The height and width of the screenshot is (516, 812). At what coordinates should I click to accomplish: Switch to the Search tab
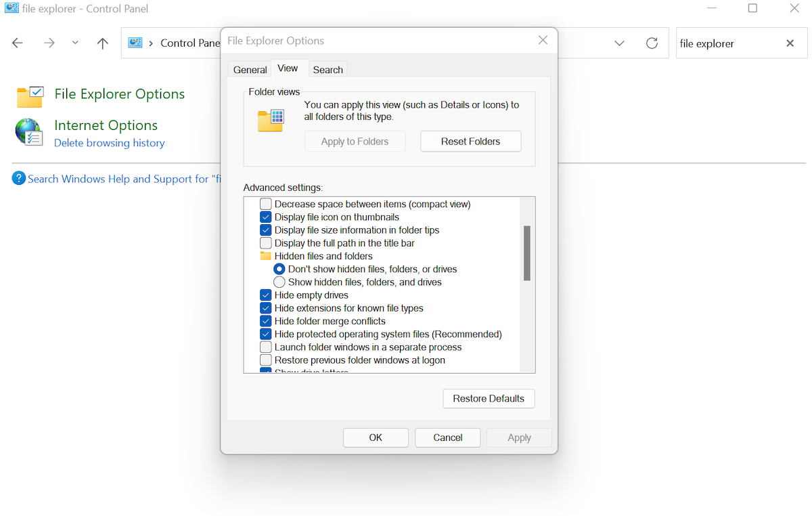click(328, 70)
